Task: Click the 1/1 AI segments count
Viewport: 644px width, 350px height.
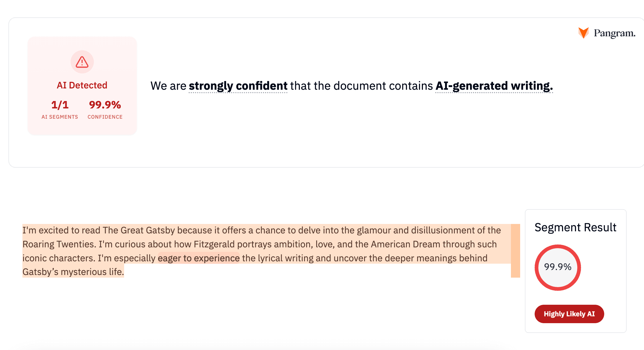Action: coord(60,105)
